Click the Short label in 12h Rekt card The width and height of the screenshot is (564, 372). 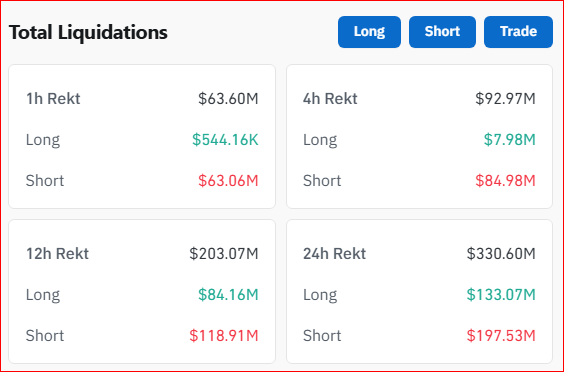pyautogui.click(x=45, y=336)
